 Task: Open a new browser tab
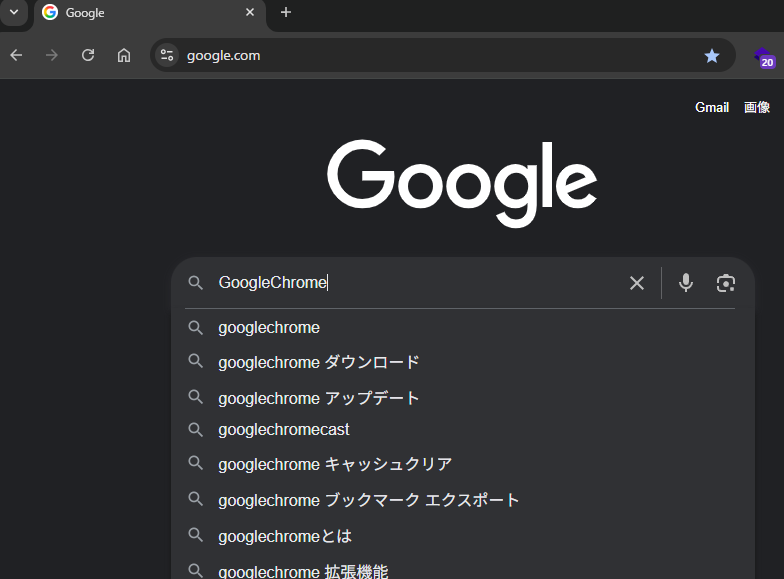click(x=286, y=12)
